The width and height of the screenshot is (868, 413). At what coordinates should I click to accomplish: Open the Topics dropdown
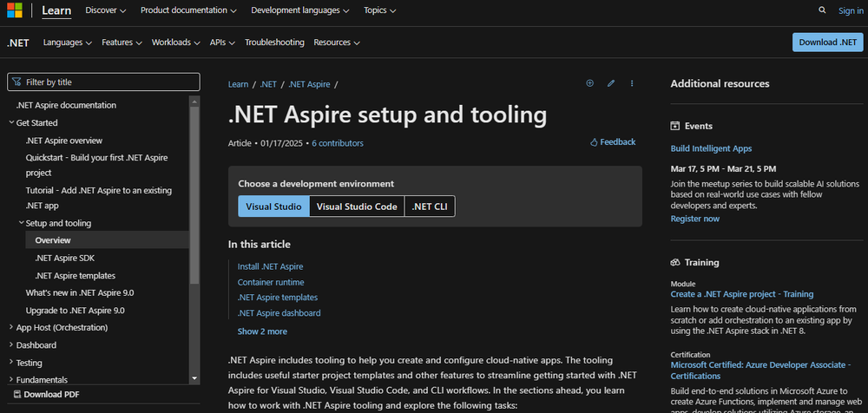point(380,10)
